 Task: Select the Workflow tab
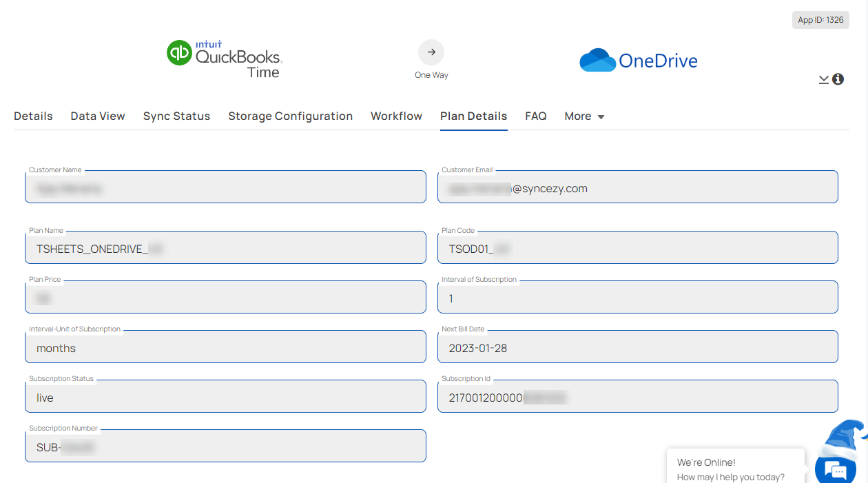tap(396, 116)
